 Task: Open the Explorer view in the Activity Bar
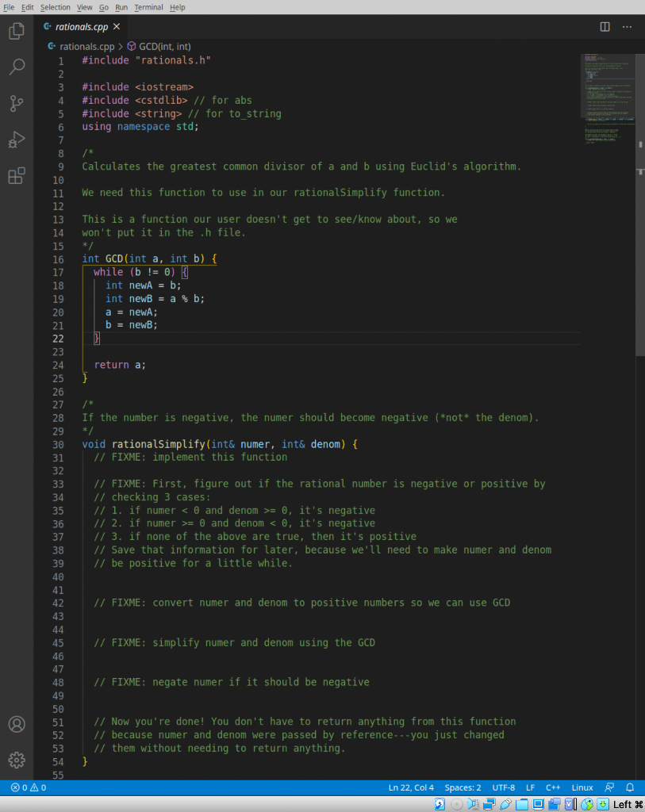point(17,30)
